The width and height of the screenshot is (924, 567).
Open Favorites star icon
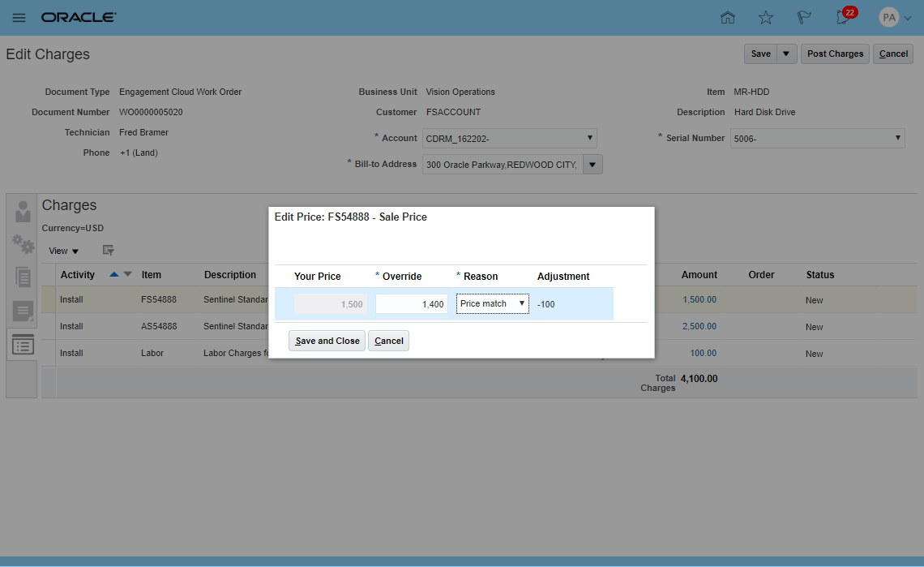(765, 18)
